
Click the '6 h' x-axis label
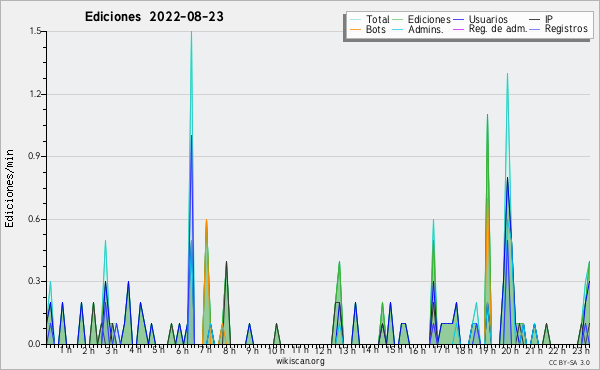pyautogui.click(x=182, y=351)
